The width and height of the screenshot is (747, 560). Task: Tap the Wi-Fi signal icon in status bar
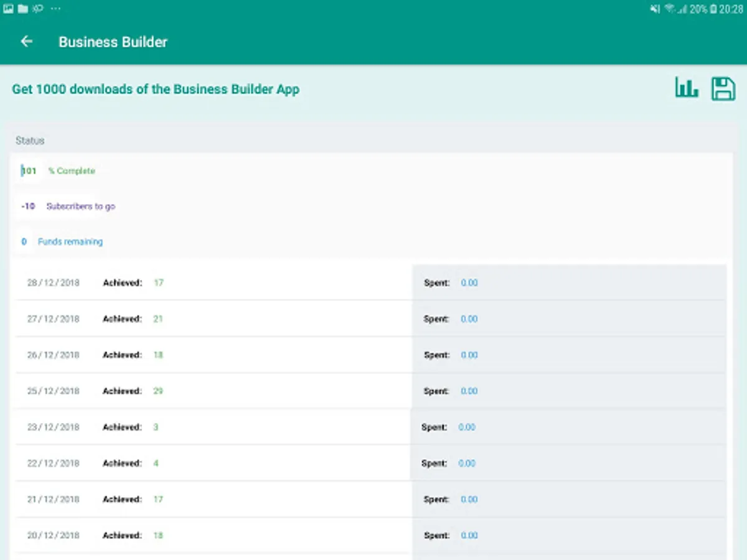[x=670, y=9]
